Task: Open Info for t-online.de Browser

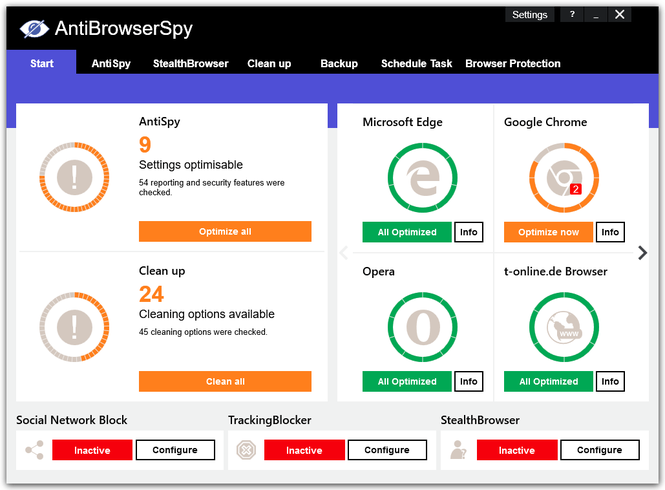Action: point(610,381)
